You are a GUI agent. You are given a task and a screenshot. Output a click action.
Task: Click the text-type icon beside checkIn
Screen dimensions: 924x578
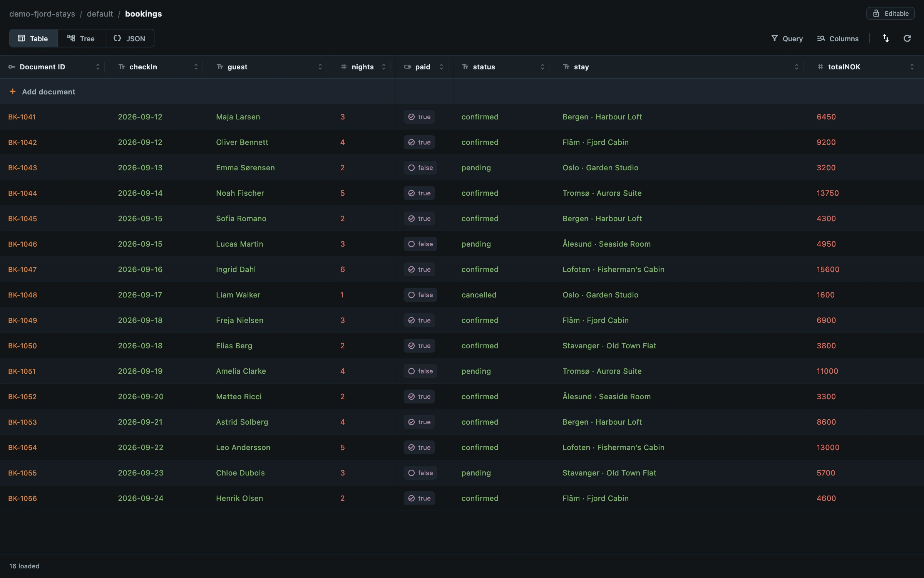(x=122, y=67)
